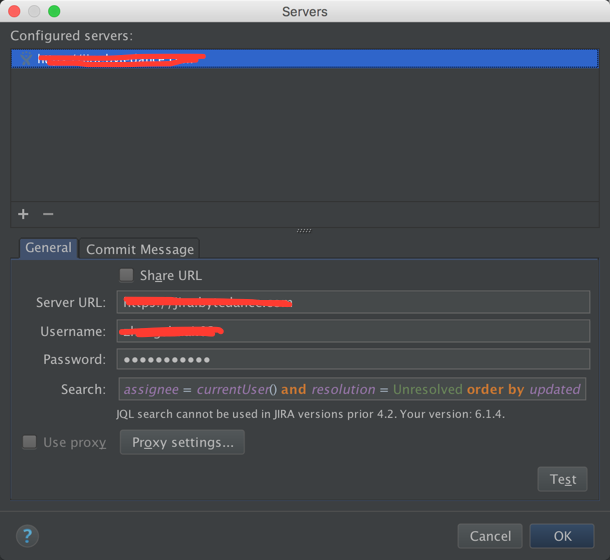The height and width of the screenshot is (560, 610).
Task: Open the Commit Message tab
Action: [140, 249]
